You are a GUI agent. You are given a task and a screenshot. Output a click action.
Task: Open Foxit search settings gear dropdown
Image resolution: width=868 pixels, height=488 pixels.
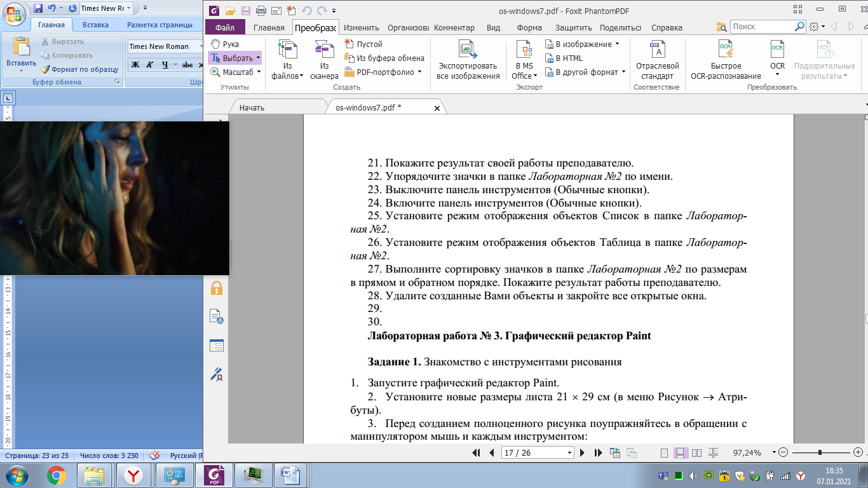tap(817, 27)
